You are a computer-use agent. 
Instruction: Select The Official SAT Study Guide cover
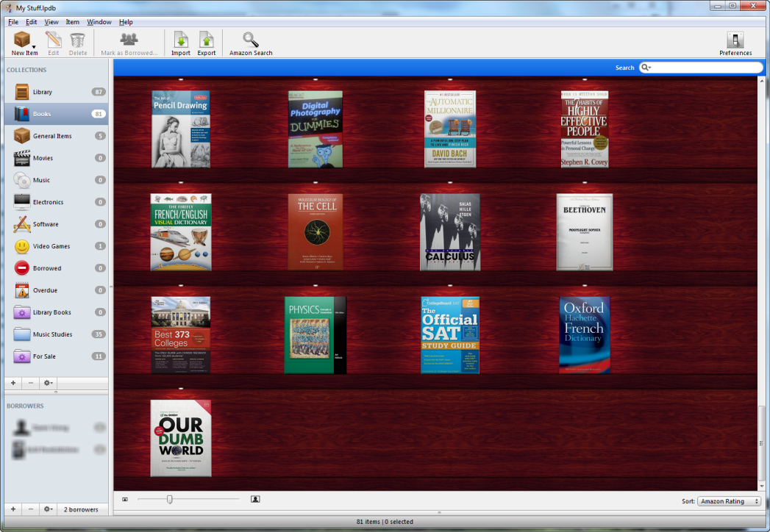point(450,335)
